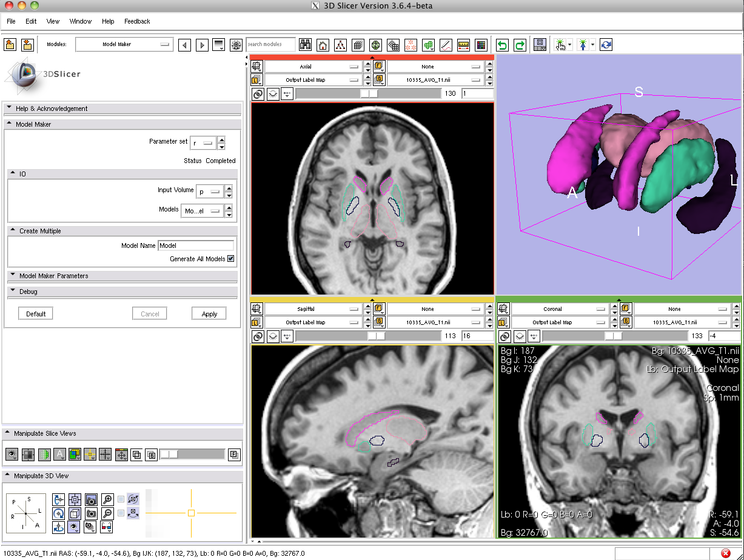Image resolution: width=744 pixels, height=560 pixels.
Task: Toggle slice linking in the Sagittal view controller
Action: (x=258, y=336)
